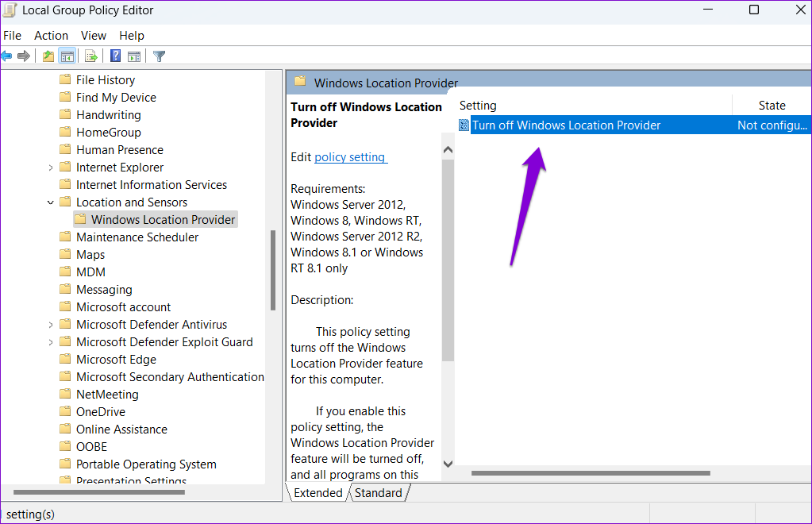Toggle the Show/Hide Action Pane icon
The height and width of the screenshot is (524, 812).
134,56
